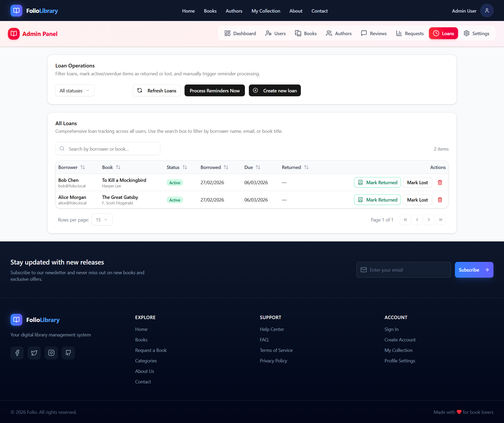Open the My Collection menu item
This screenshot has height=423, width=504.
(266, 11)
